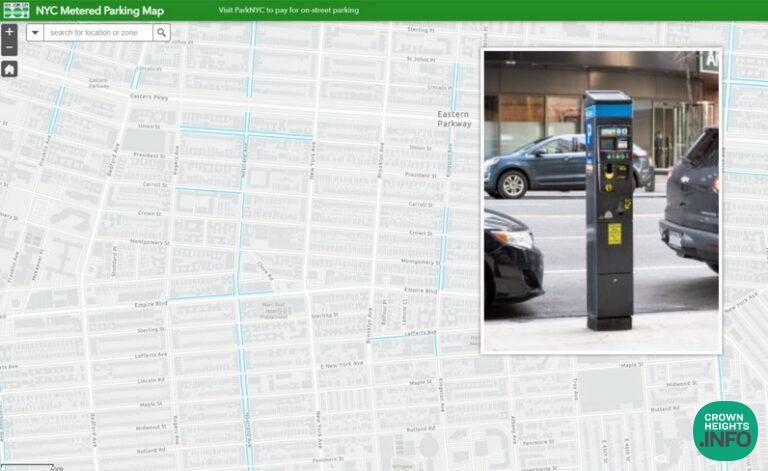The height and width of the screenshot is (471, 768).
Task: Select the parking meter photo
Action: pos(601,201)
